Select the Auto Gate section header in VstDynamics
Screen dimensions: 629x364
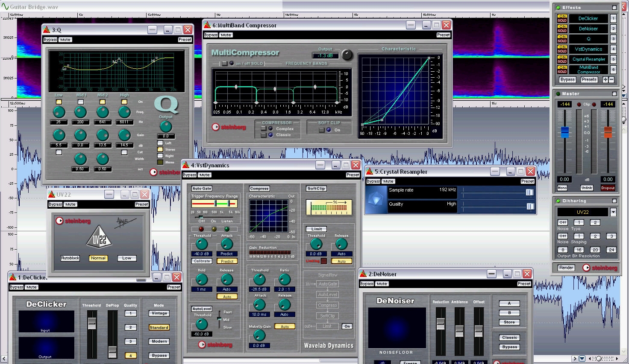pos(202,189)
